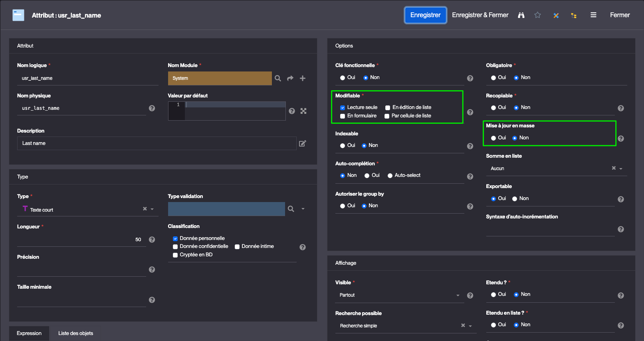Click the Enregistrer button

coord(425,15)
